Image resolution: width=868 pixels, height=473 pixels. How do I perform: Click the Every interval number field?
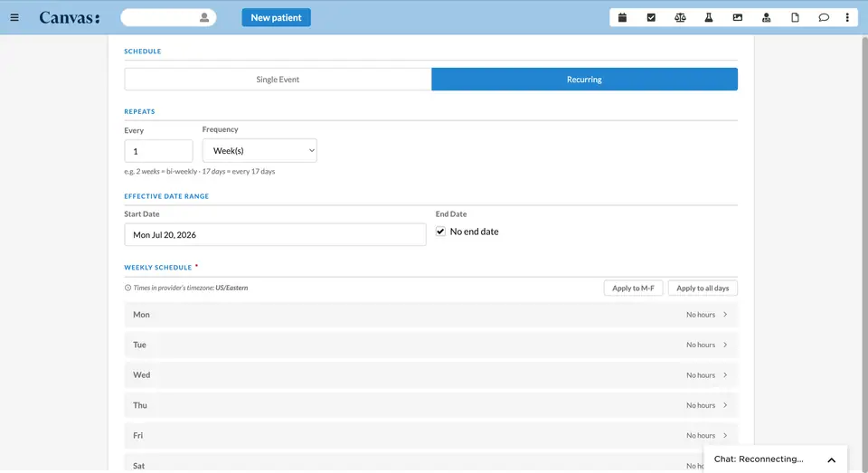tap(158, 151)
